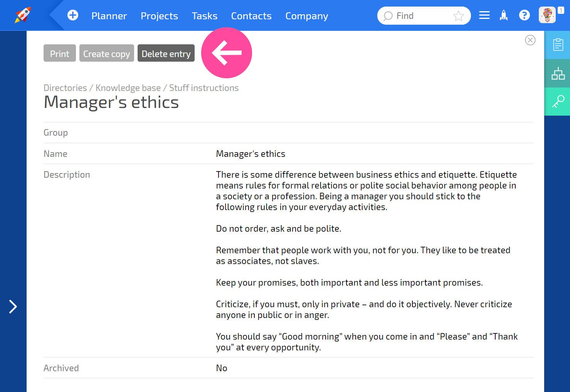Image resolution: width=570 pixels, height=392 pixels.
Task: Open the help question mark icon
Action: [x=524, y=15]
